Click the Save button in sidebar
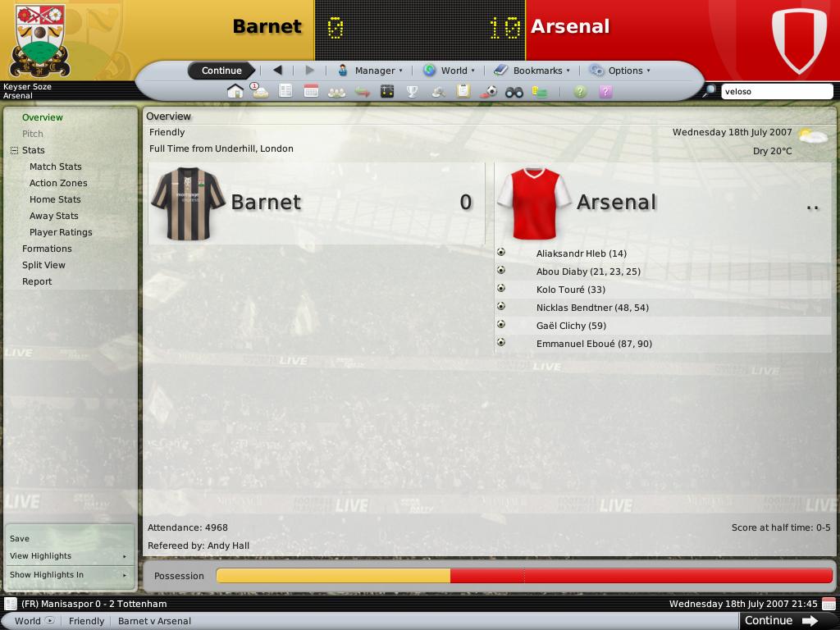 coord(20,538)
